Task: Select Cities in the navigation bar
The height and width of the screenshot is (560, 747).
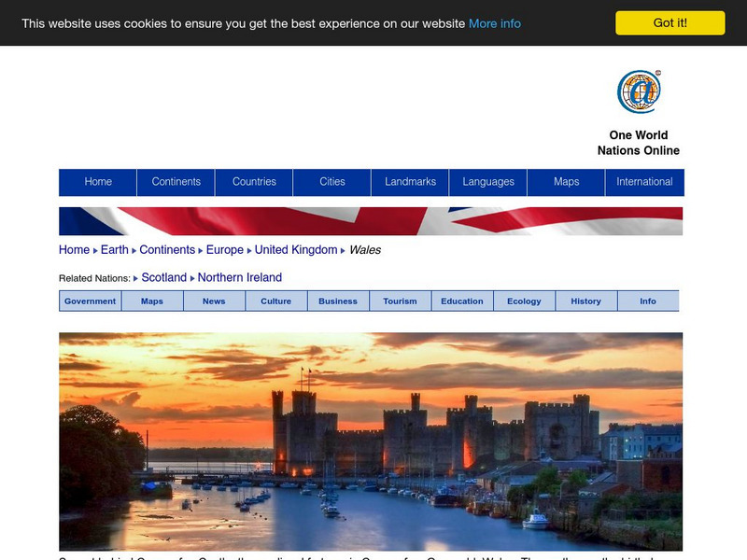Action: [332, 182]
